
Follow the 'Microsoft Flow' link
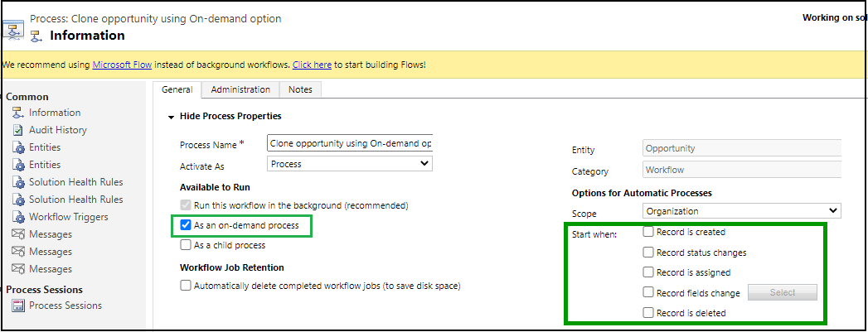tap(123, 65)
